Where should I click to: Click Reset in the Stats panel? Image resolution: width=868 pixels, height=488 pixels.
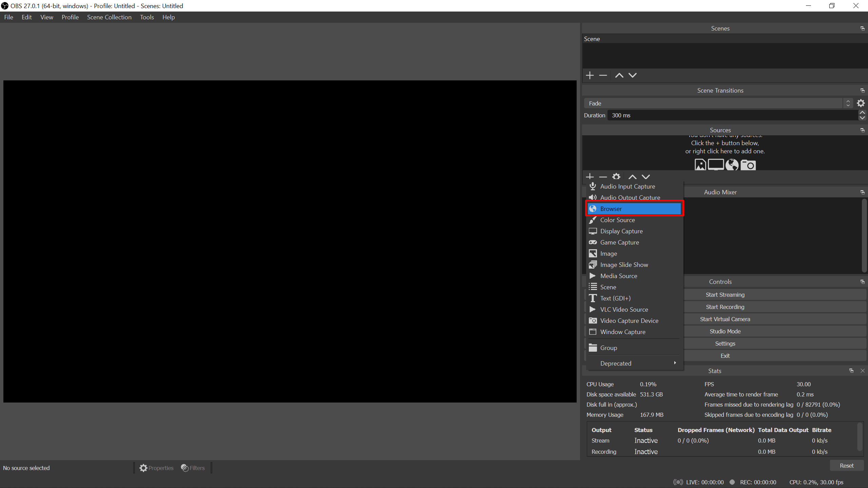pyautogui.click(x=847, y=466)
